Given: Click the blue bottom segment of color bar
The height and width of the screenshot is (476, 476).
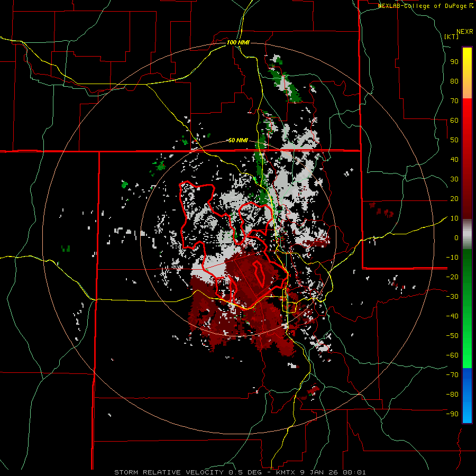Looking at the screenshot, I should (x=467, y=396).
